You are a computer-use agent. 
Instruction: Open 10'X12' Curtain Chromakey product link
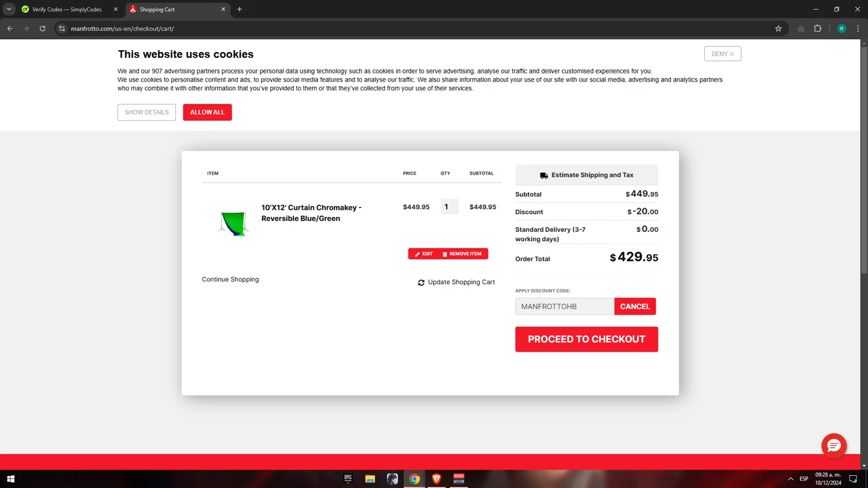click(x=311, y=213)
